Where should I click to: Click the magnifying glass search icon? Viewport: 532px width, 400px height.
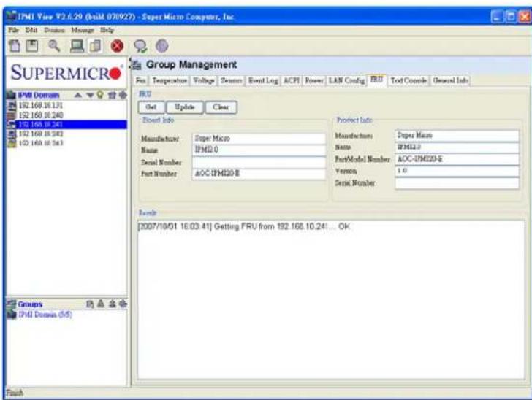pos(54,46)
